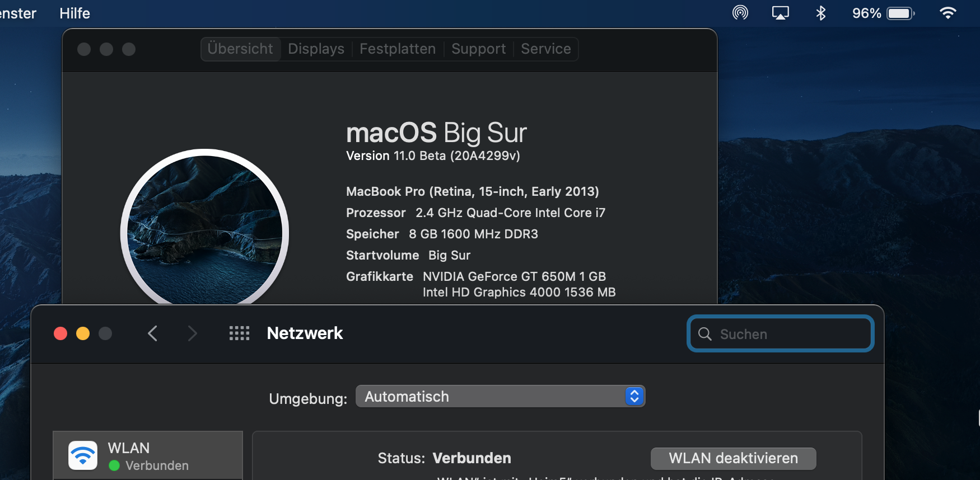980x480 pixels.
Task: Show battery status from the battery icon
Action: (900, 13)
